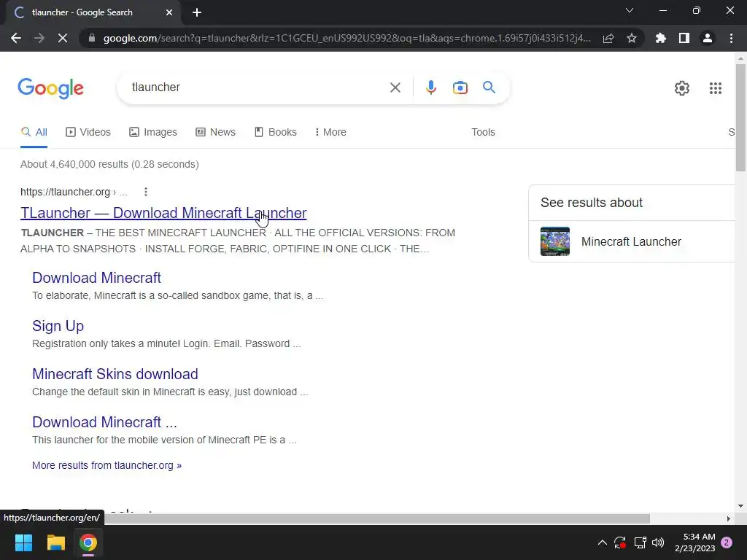The height and width of the screenshot is (560, 747).
Task: Click the forward navigation arrow
Action: tap(39, 38)
